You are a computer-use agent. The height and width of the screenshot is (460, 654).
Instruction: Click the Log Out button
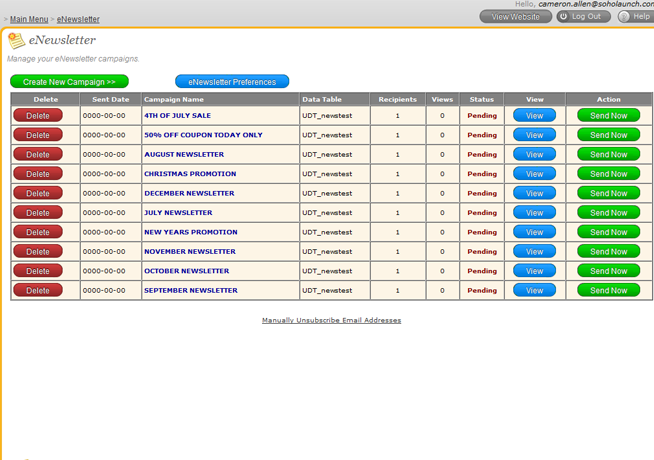pos(583,17)
